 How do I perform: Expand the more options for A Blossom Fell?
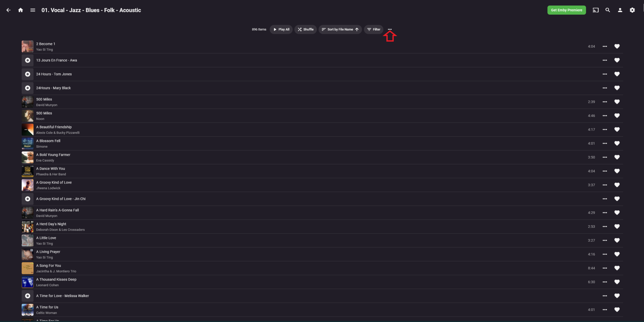tap(605, 143)
